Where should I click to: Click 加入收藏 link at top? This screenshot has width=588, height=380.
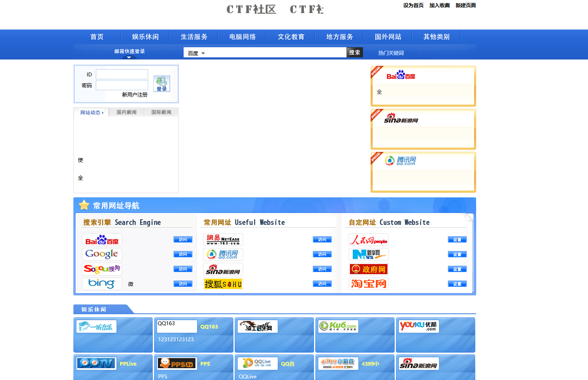(x=439, y=5)
